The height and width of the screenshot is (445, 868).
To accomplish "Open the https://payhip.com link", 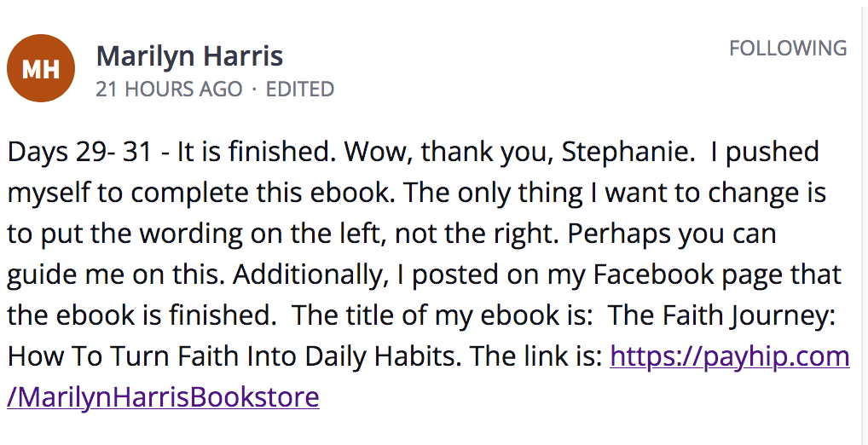I will coord(730,357).
